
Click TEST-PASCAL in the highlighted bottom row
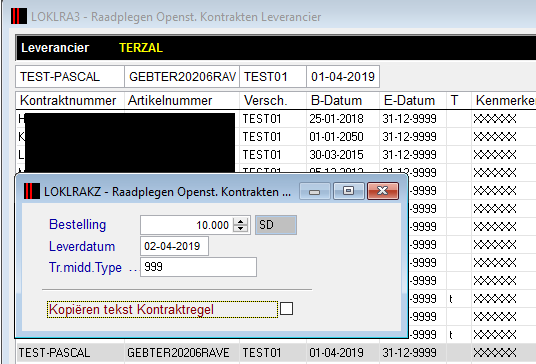54,353
